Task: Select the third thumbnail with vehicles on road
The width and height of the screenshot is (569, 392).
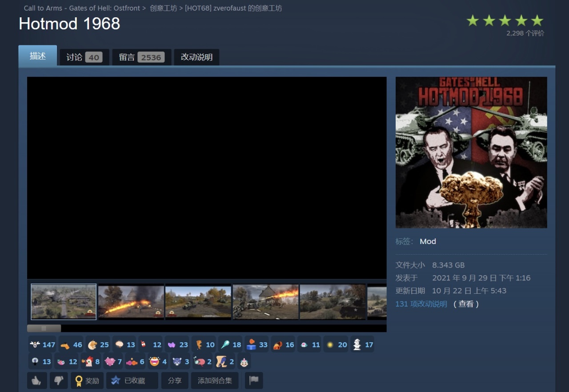Action: point(198,302)
